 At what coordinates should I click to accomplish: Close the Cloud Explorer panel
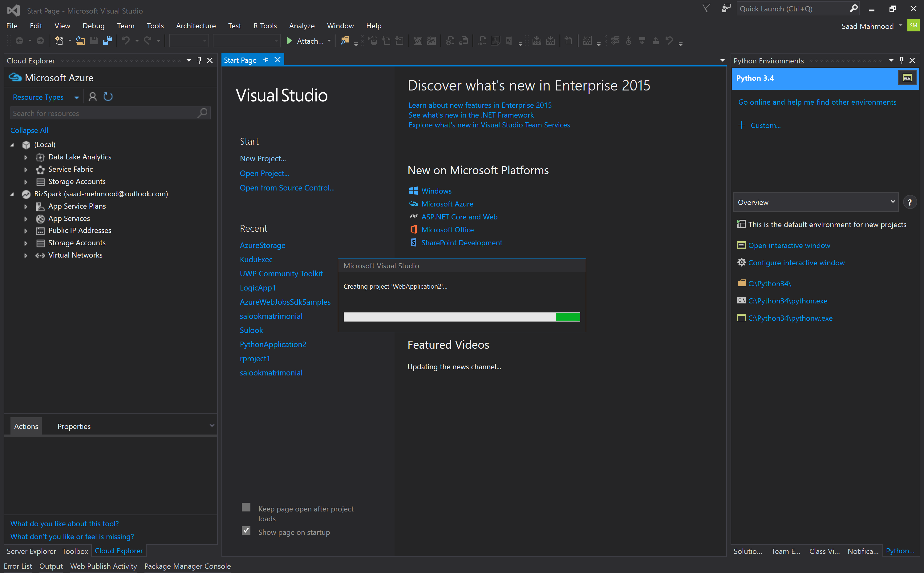[x=210, y=60]
